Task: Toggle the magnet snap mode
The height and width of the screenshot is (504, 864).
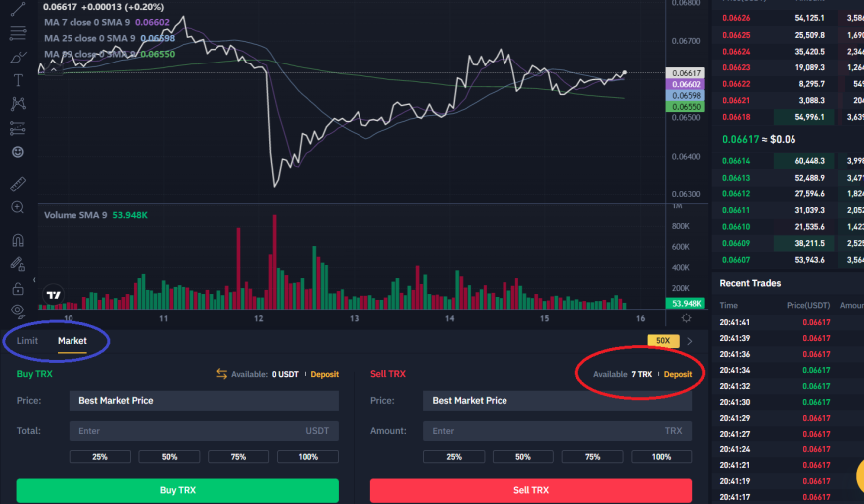Action: click(x=18, y=240)
